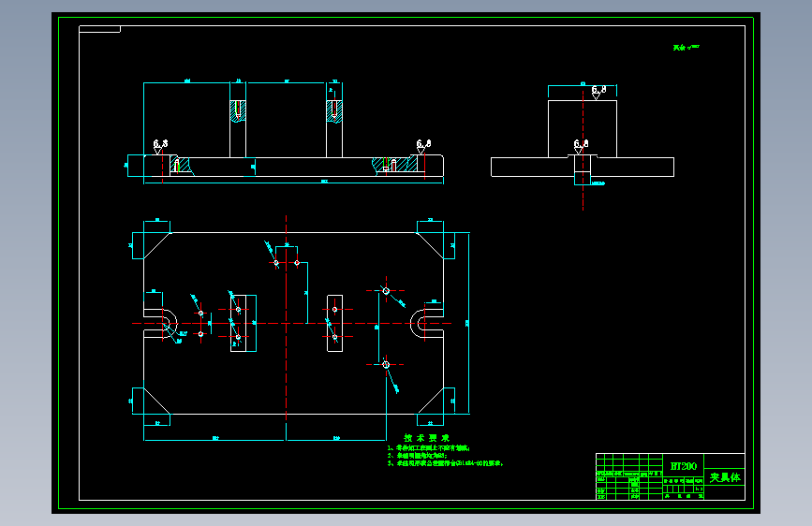
Task: Click the small empty box in sheet's top-left corner
Action: 99,29
